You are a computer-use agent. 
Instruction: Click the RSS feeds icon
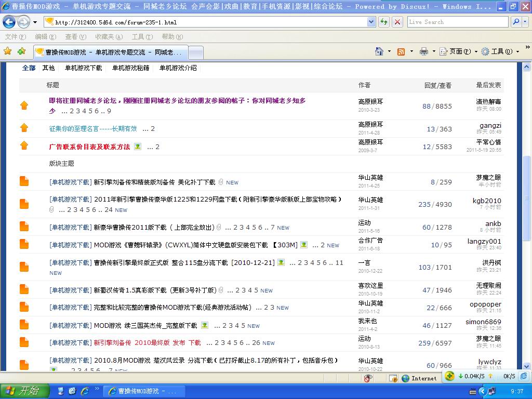pyautogui.click(x=401, y=51)
